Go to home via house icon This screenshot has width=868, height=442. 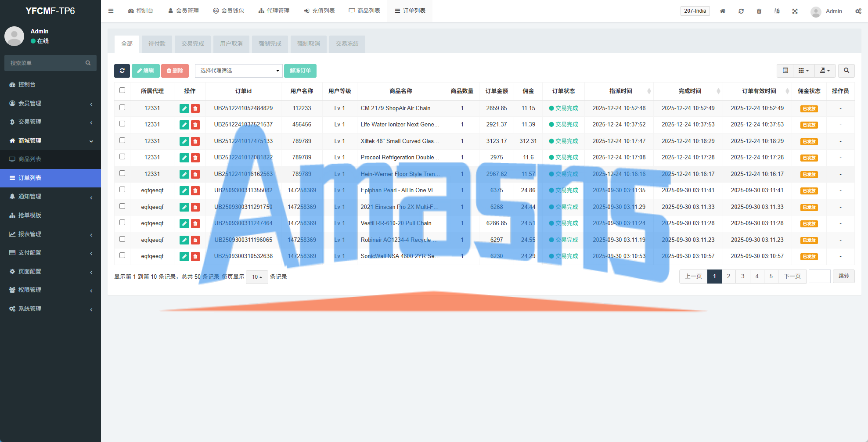723,11
